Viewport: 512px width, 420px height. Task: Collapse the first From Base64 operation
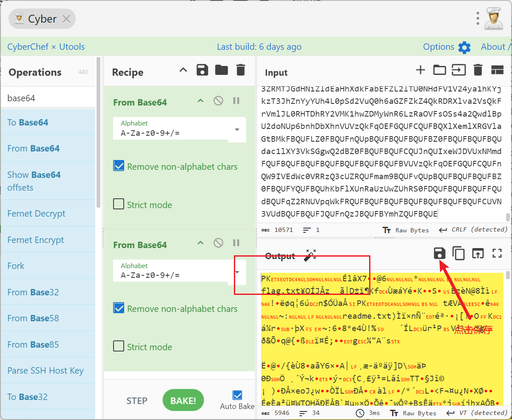[200, 101]
